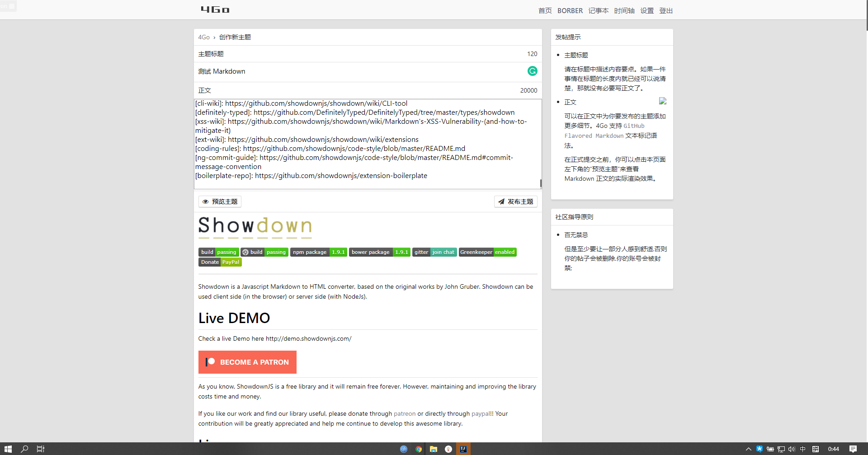Image resolution: width=868 pixels, height=455 pixels.
Task: Open qBittorrent from the taskbar
Action: point(404,449)
